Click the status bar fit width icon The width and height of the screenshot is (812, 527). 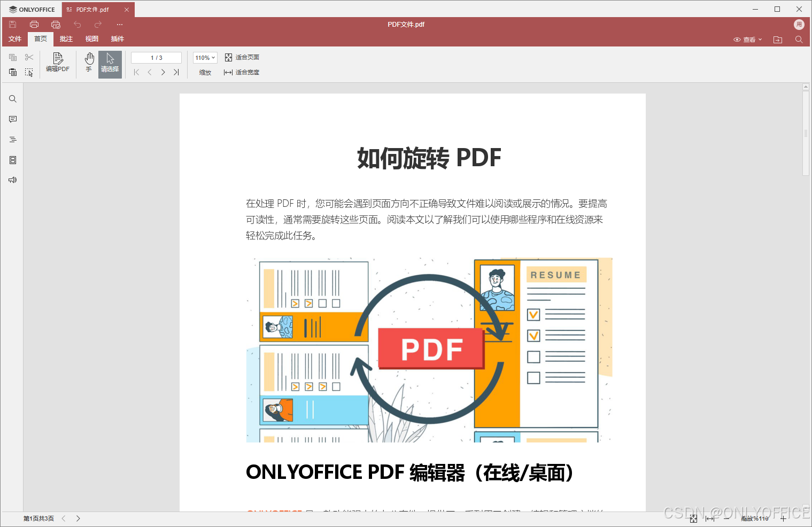tap(710, 518)
